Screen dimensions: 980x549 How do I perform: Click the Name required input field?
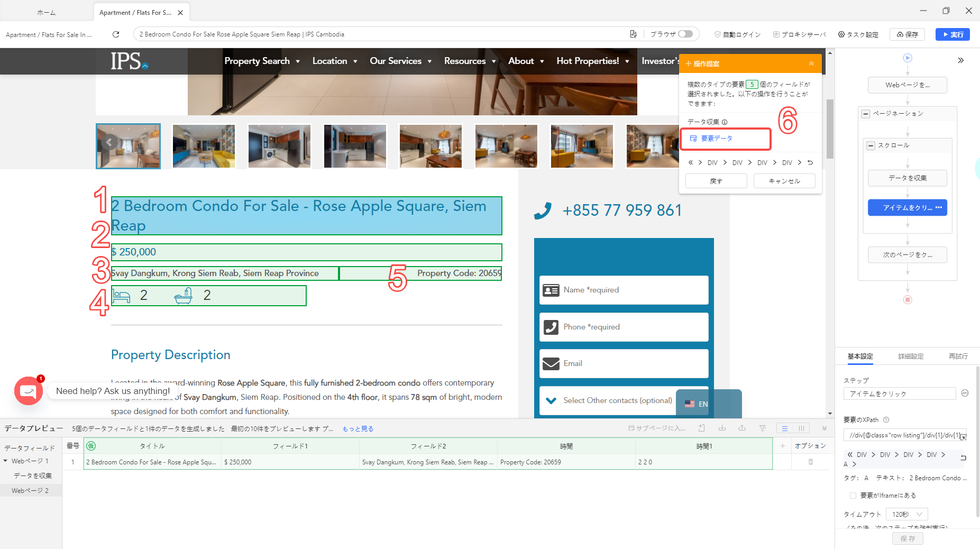tap(624, 290)
